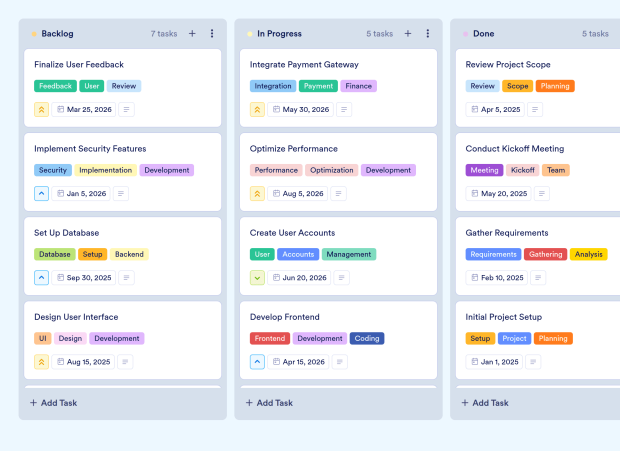Click Add Task in the Done column
This screenshot has width=620, height=451.
pyautogui.click(x=485, y=403)
